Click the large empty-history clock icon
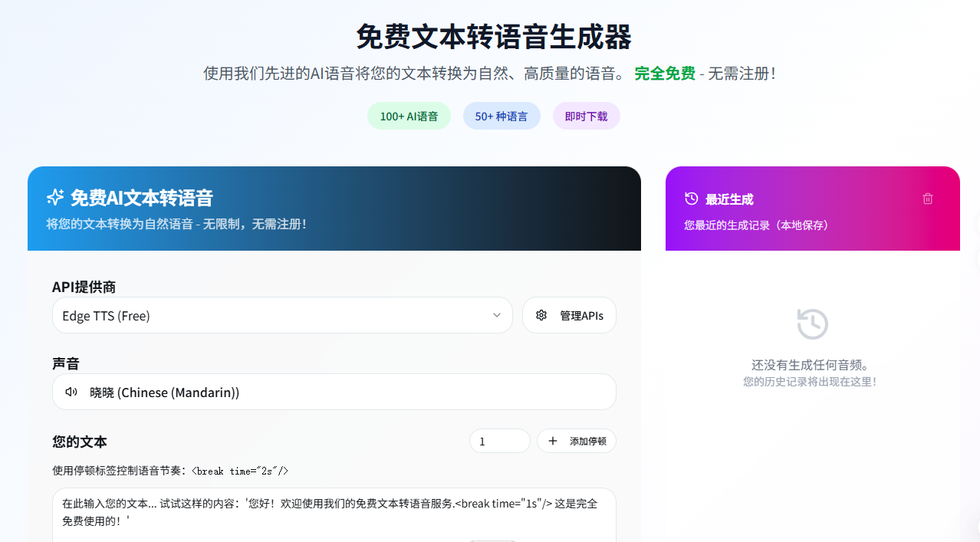This screenshot has width=980, height=542. [x=812, y=324]
